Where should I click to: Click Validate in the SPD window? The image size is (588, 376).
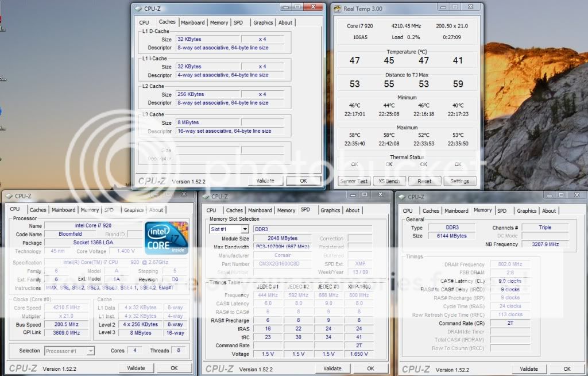pos(332,369)
